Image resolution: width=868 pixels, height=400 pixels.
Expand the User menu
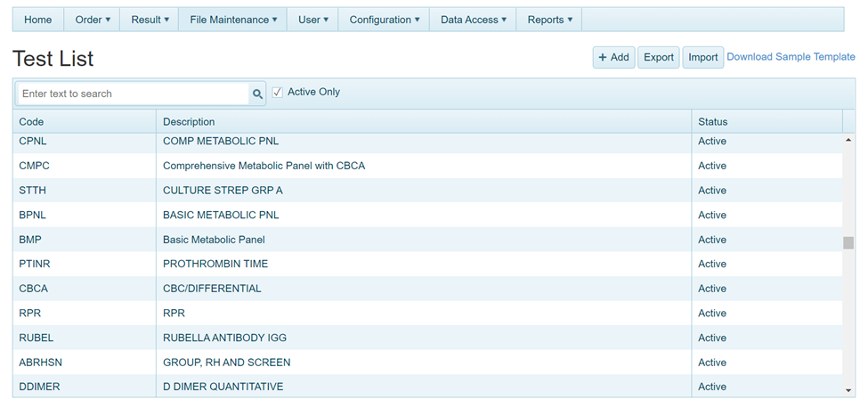313,20
